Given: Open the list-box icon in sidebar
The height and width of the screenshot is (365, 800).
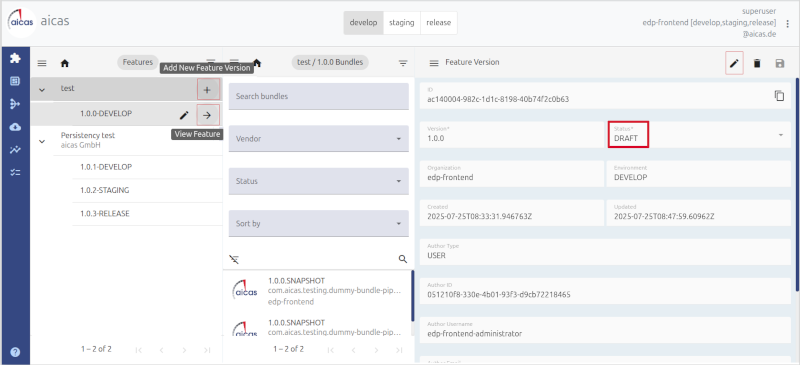Looking at the screenshot, I should click(x=15, y=81).
